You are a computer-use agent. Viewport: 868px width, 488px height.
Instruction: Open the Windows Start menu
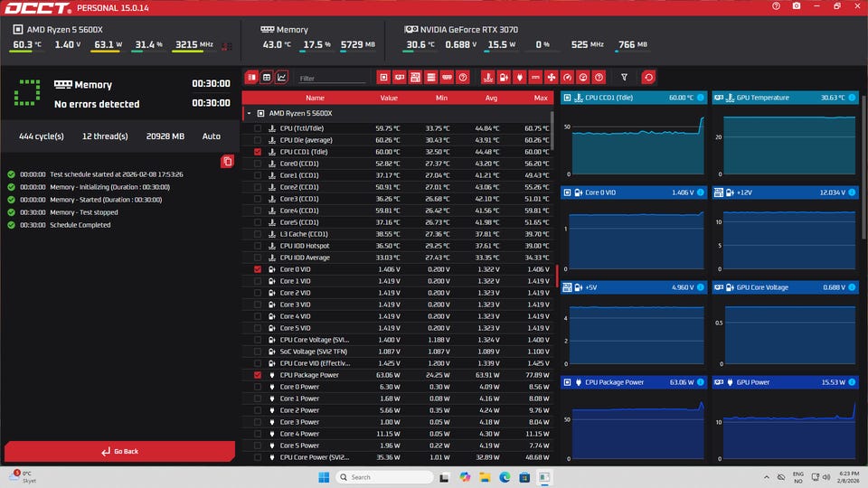[x=324, y=477]
